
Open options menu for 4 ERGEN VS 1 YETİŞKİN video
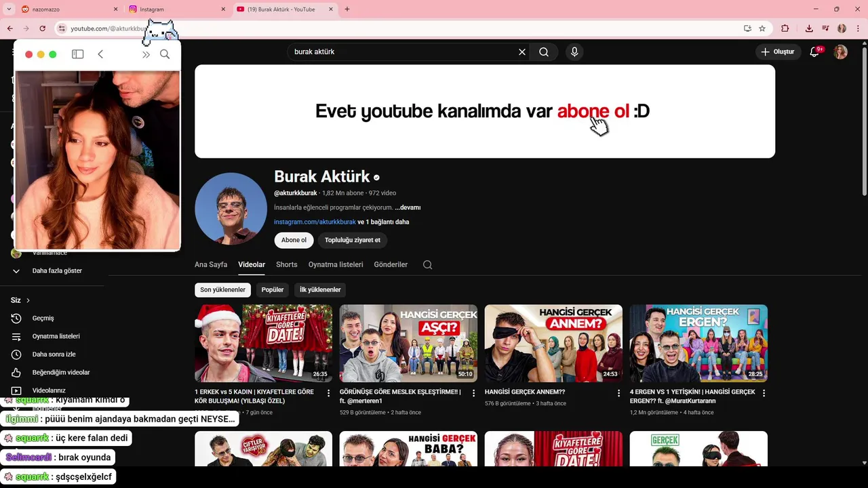click(764, 393)
